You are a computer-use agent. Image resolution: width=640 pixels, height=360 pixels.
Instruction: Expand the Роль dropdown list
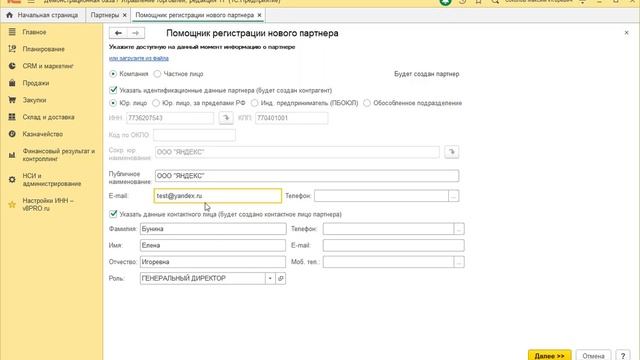(270, 278)
